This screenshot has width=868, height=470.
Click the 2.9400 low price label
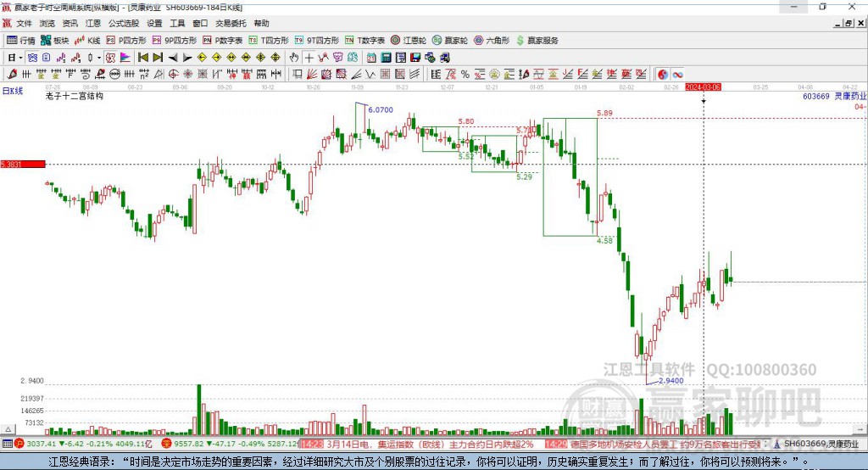[x=671, y=380]
